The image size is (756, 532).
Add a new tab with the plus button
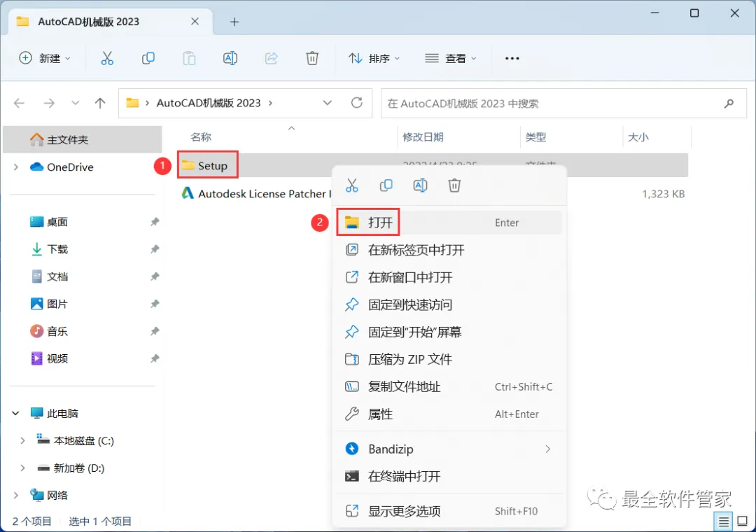[234, 22]
